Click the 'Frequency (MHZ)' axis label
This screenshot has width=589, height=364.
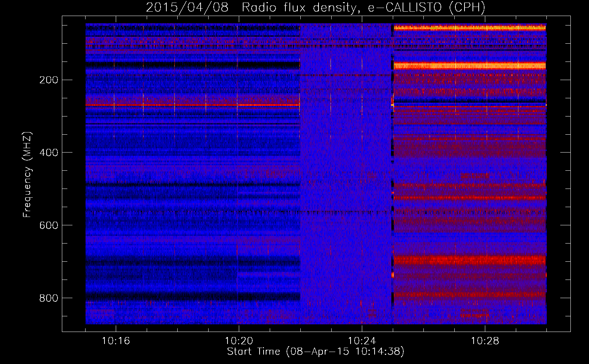click(27, 175)
